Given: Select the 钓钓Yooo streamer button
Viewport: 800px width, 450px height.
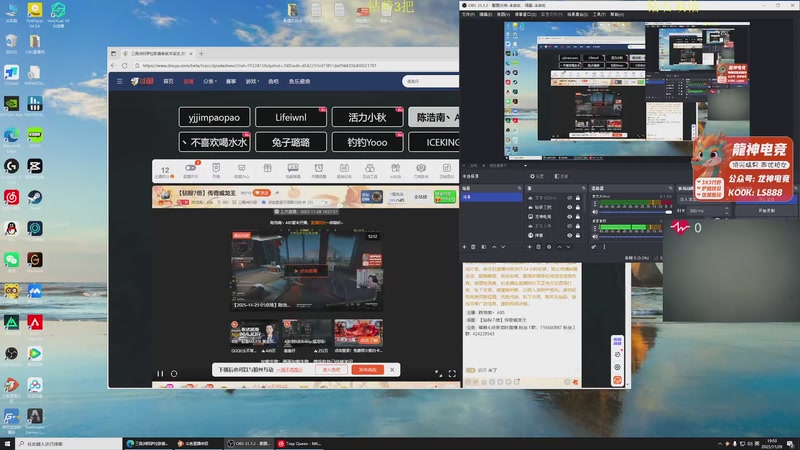Looking at the screenshot, I should pos(367,142).
